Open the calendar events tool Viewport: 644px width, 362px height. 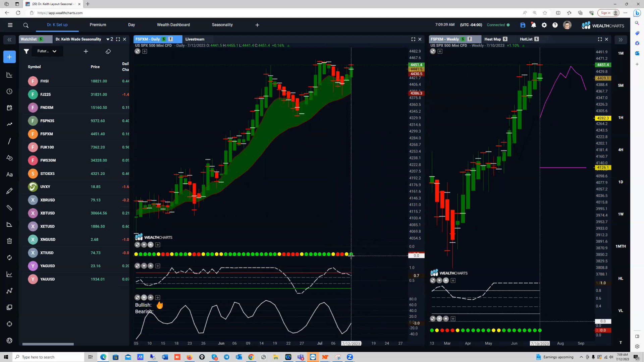click(x=9, y=108)
